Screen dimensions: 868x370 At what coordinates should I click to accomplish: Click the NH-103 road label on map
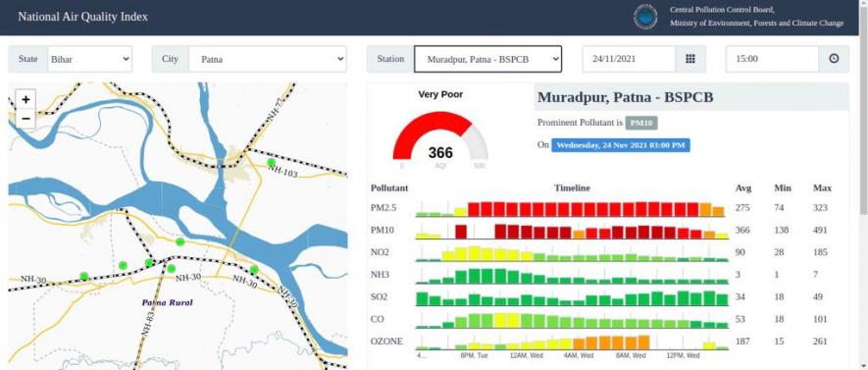pyautogui.click(x=282, y=171)
